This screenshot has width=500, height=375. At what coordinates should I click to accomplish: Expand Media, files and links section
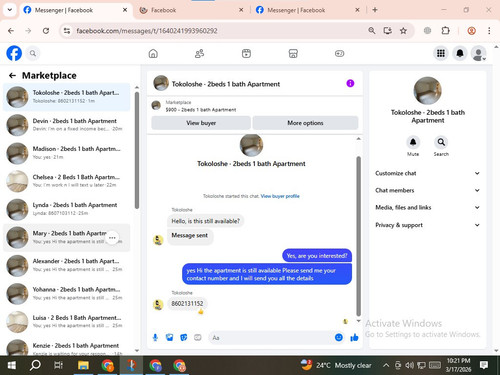coord(428,207)
